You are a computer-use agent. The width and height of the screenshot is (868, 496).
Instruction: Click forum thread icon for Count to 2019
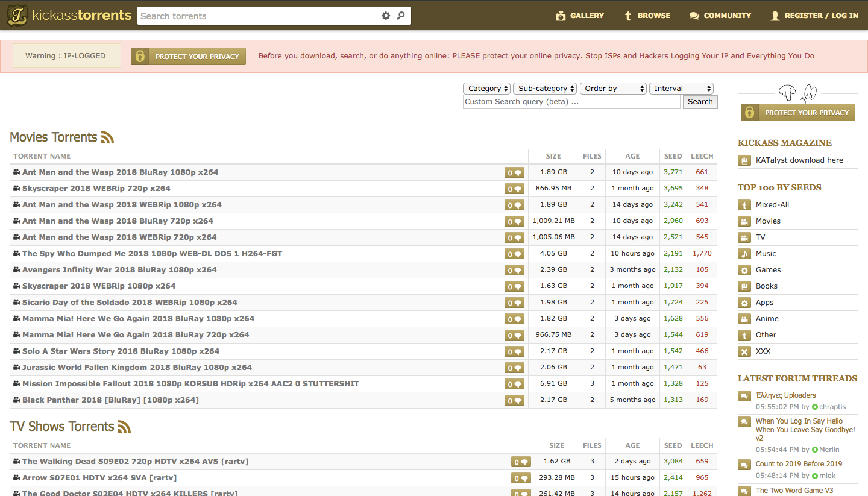pyautogui.click(x=744, y=465)
